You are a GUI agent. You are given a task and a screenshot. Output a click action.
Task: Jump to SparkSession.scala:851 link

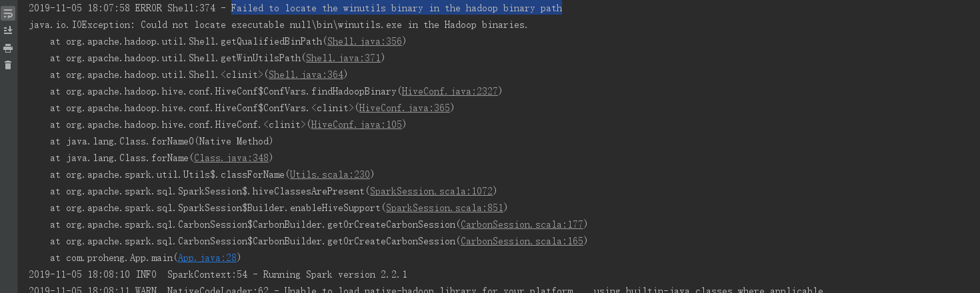444,208
